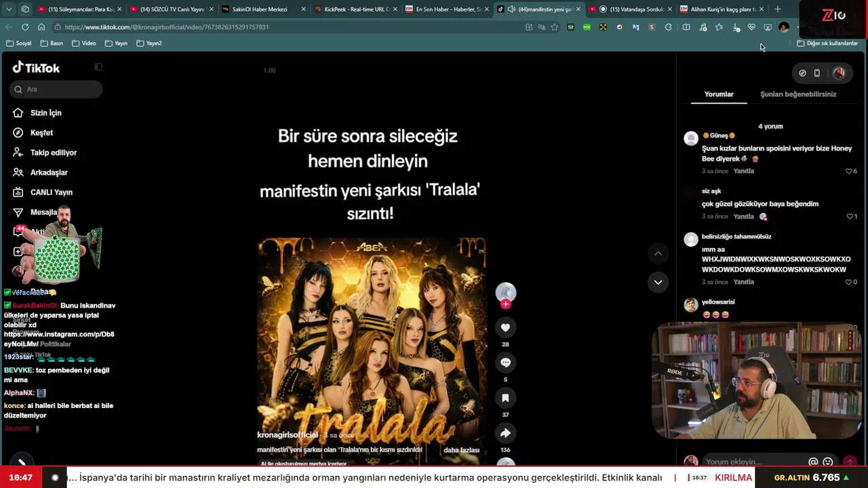Click the Tralala video poster image
Image resolution: width=868 pixels, height=488 pixels.
click(x=372, y=350)
